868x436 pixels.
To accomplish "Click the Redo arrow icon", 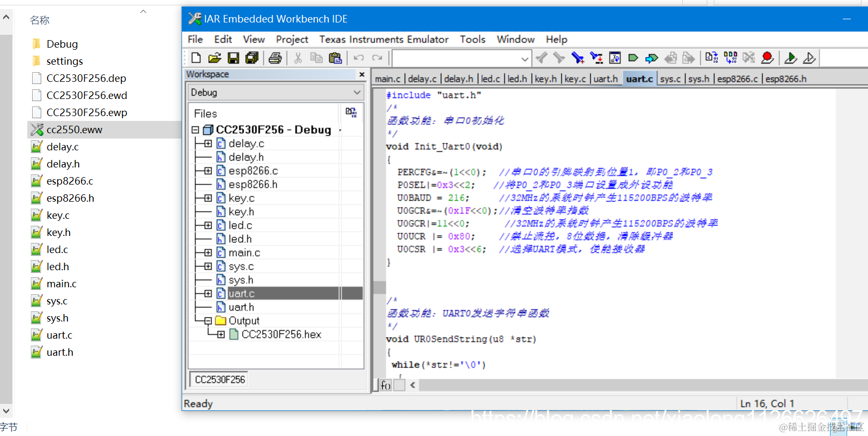I will (x=378, y=58).
